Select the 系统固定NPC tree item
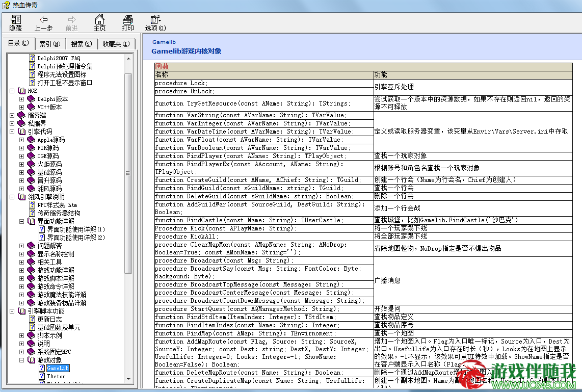This screenshot has height=392, width=582. click(x=54, y=352)
